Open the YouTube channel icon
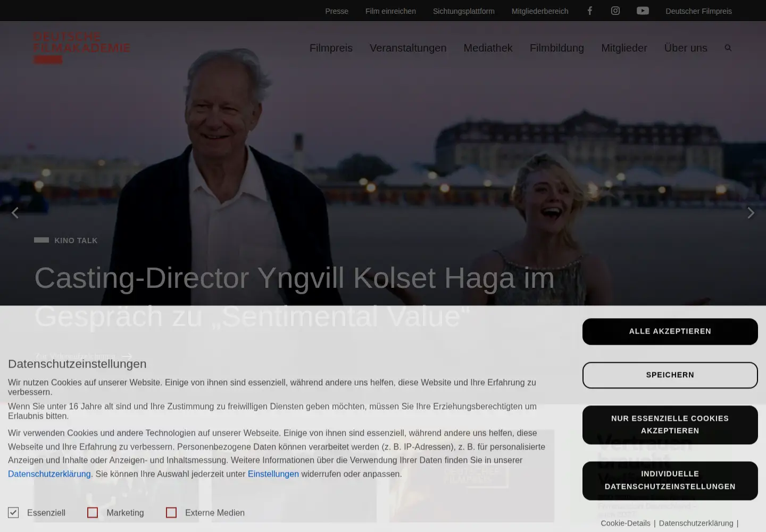The height and width of the screenshot is (532, 766). 643,11
